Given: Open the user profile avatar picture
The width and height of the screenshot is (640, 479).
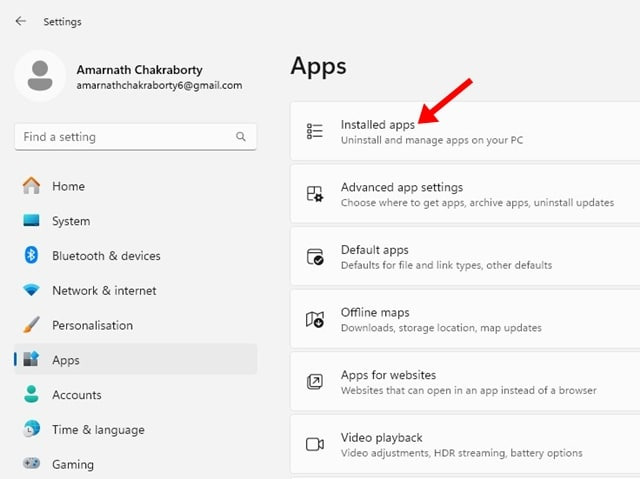Looking at the screenshot, I should [40, 76].
